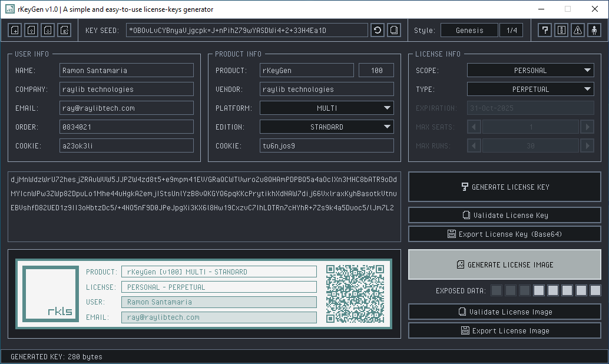This screenshot has width=609, height=364.
Task: Click the load file icon with up arrow
Action: (31, 30)
